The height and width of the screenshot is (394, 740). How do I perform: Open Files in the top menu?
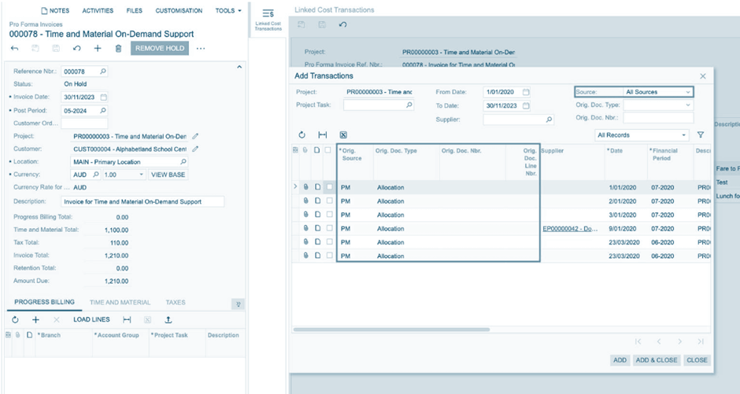(x=134, y=10)
